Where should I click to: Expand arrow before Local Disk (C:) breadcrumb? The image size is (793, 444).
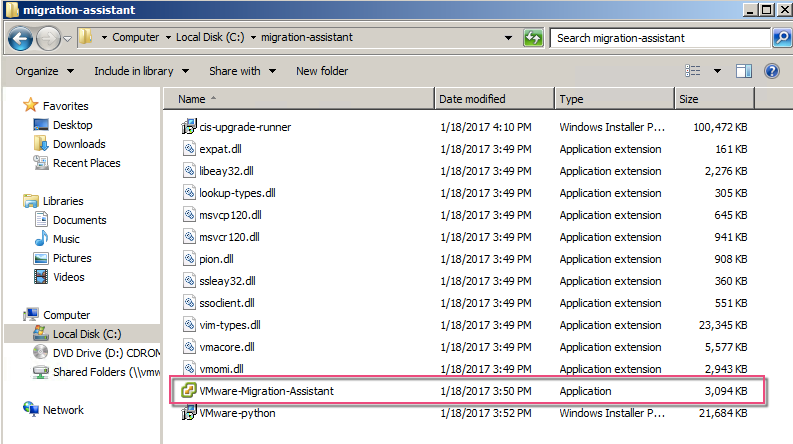(x=168, y=37)
